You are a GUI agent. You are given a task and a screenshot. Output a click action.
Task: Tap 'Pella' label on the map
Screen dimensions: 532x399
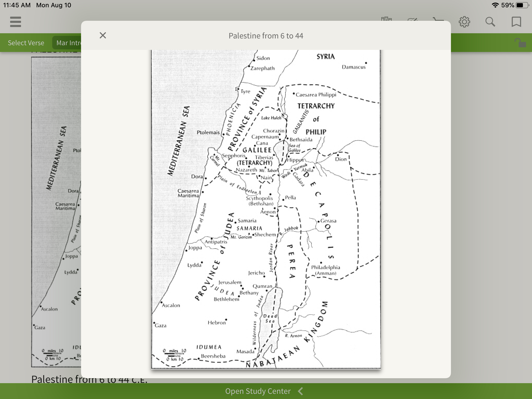coord(290,198)
